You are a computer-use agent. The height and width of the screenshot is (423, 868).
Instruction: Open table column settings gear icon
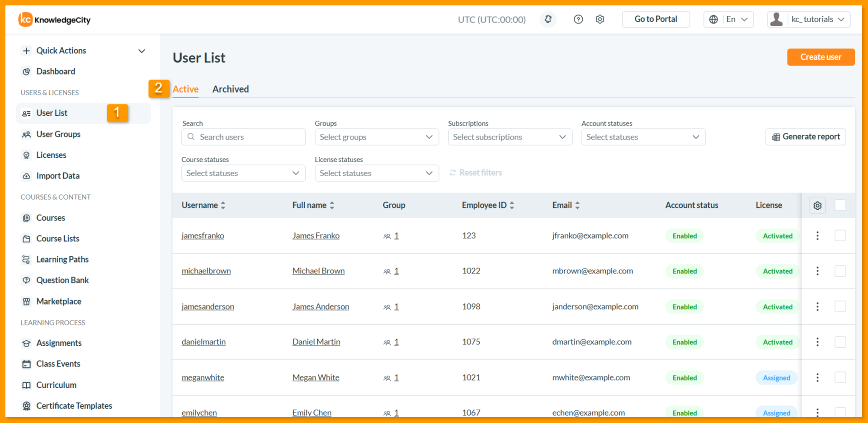pyautogui.click(x=817, y=206)
